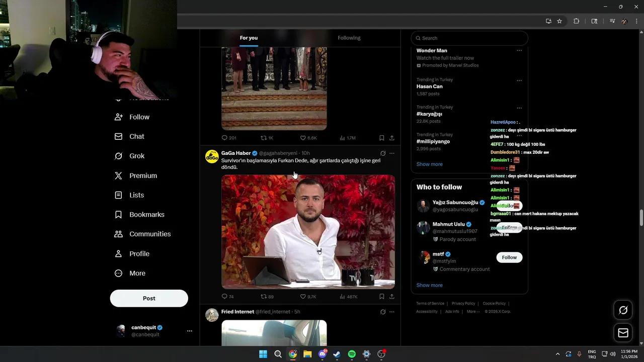Image resolution: width=644 pixels, height=362 pixels.
Task: Open more options for Hasan Can trend
Action: (x=519, y=80)
